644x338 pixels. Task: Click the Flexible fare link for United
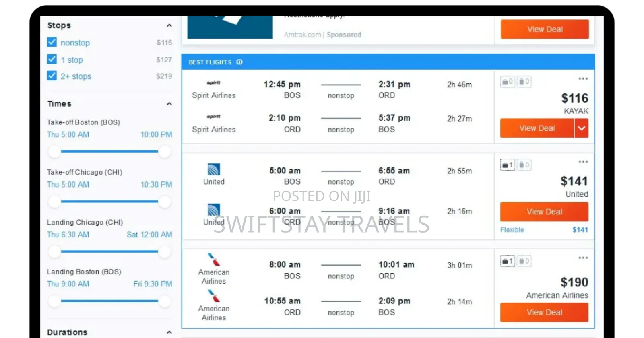pos(512,230)
